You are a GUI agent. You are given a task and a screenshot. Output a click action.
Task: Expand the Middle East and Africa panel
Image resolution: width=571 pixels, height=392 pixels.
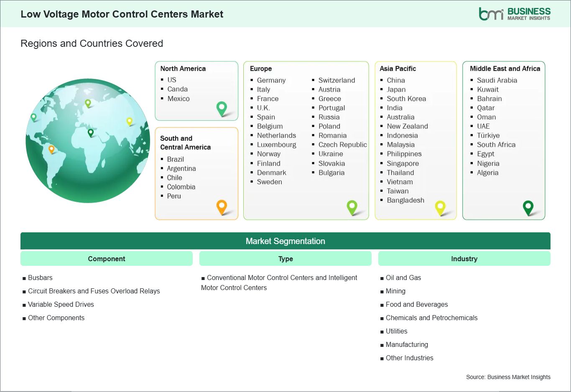503,140
